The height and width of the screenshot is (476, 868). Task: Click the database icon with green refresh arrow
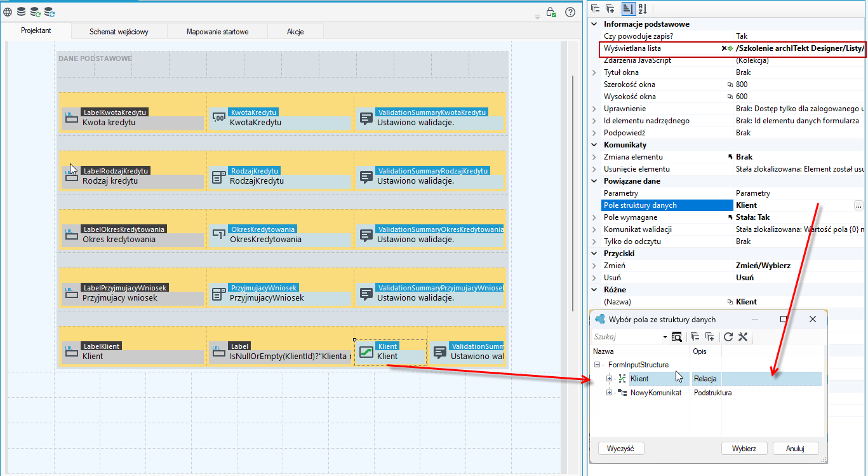[x=36, y=11]
